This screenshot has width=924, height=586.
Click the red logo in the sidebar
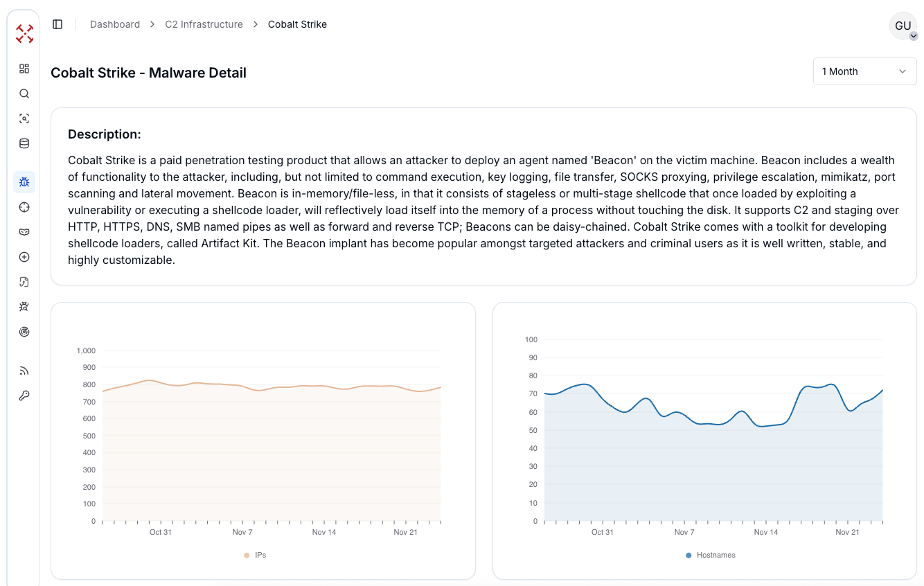pos(24,33)
